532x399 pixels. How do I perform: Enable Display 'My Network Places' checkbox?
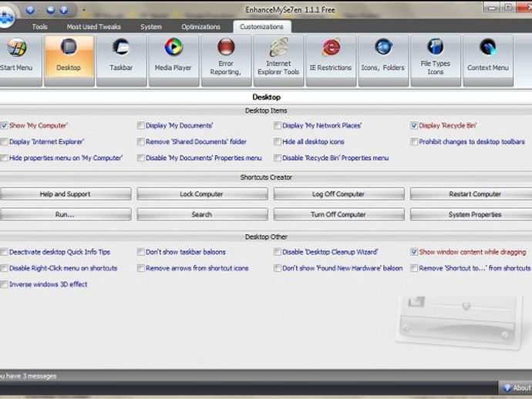point(278,126)
